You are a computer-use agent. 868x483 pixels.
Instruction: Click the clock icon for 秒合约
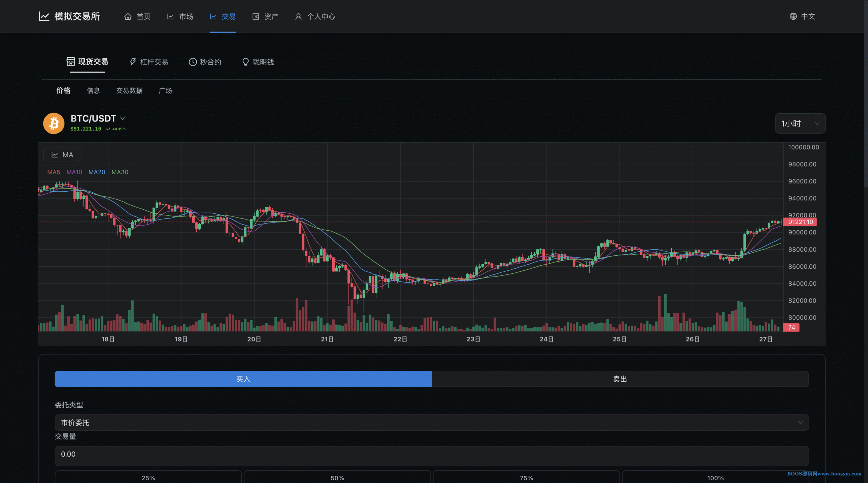(x=193, y=62)
